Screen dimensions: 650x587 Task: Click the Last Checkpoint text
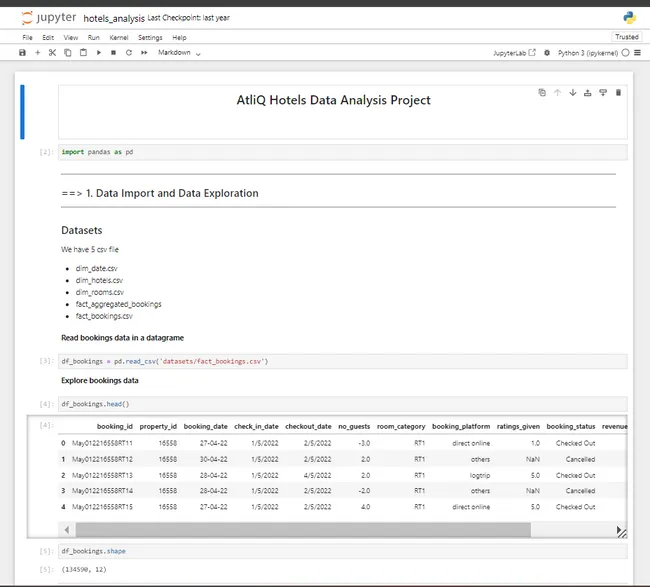(189, 18)
